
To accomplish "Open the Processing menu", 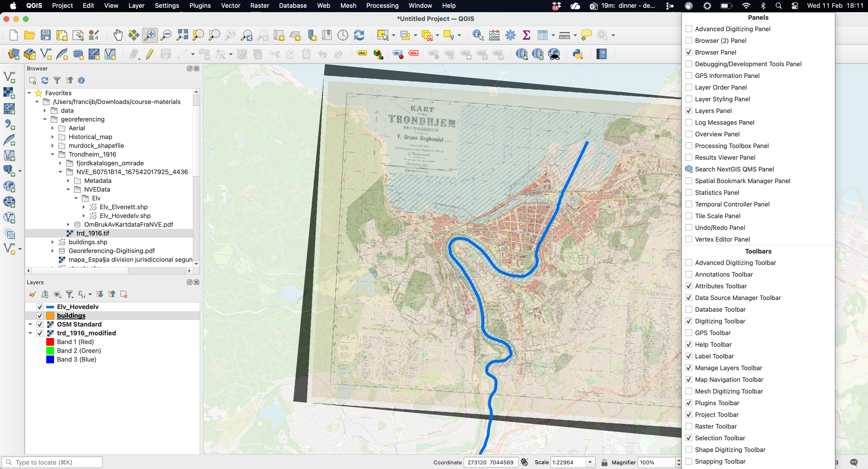I will click(x=382, y=6).
